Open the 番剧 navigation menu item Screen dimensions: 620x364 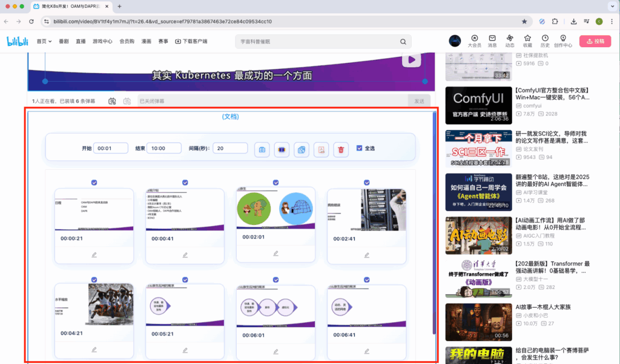click(64, 42)
